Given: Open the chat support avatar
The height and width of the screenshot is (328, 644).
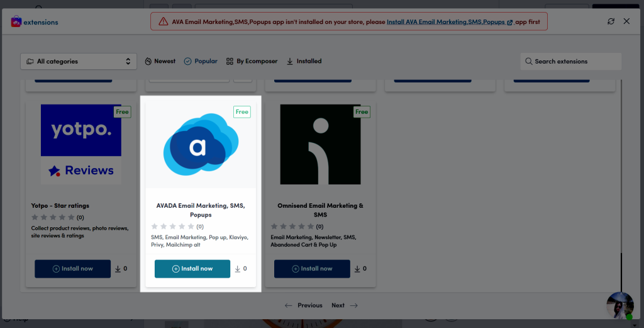Looking at the screenshot, I should click(620, 306).
